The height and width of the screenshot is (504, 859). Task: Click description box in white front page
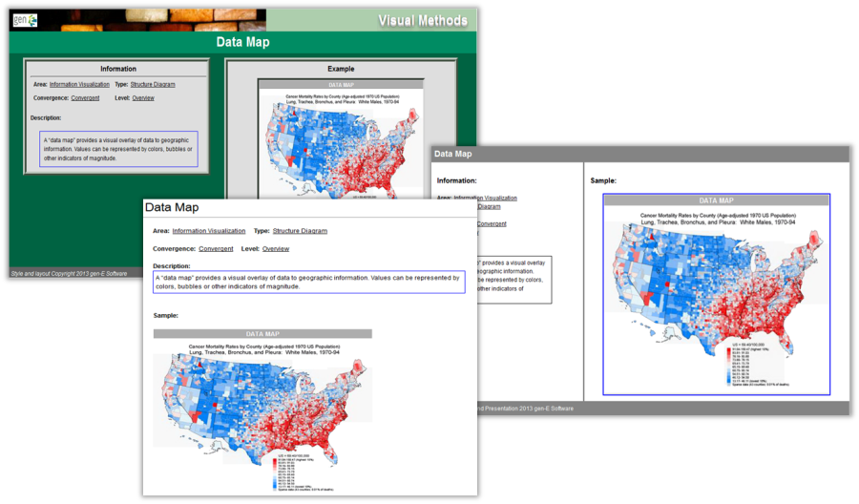pyautogui.click(x=309, y=283)
